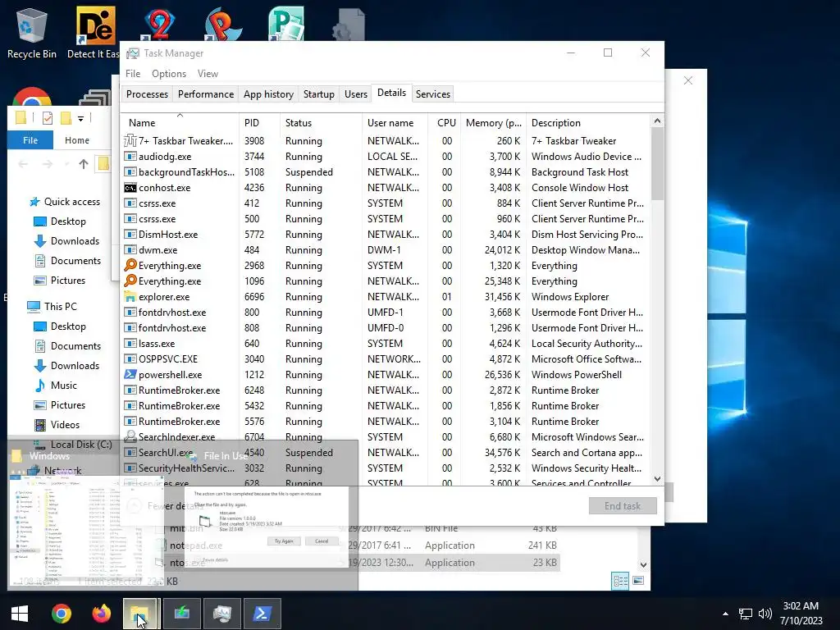Click the Explorer properties quick-access icon
840x630 pixels.
tap(47, 118)
